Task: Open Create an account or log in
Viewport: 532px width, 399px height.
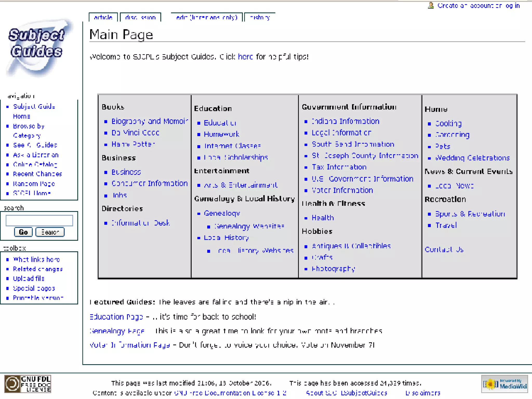Action: 478,5
